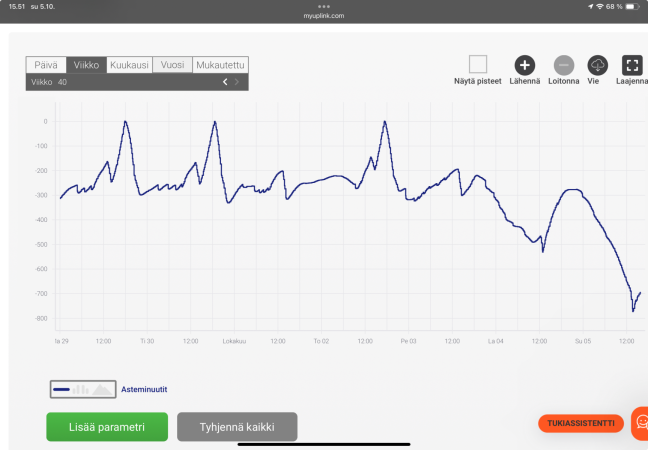
Task: Click the Näytä pisteet text label
Action: pos(478,81)
